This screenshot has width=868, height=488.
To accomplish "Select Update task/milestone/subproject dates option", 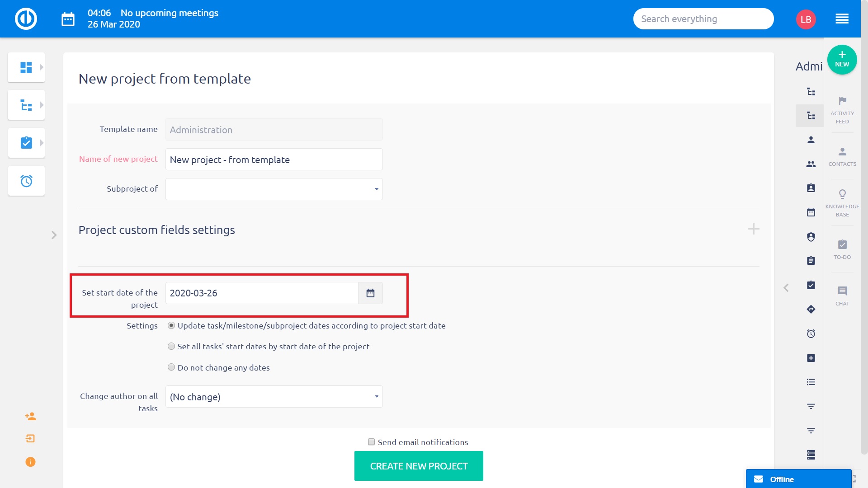I will pyautogui.click(x=171, y=326).
